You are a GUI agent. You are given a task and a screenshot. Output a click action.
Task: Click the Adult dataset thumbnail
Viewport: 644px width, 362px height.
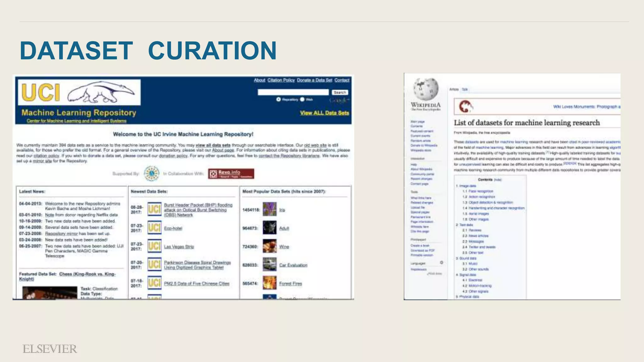pyautogui.click(x=269, y=228)
